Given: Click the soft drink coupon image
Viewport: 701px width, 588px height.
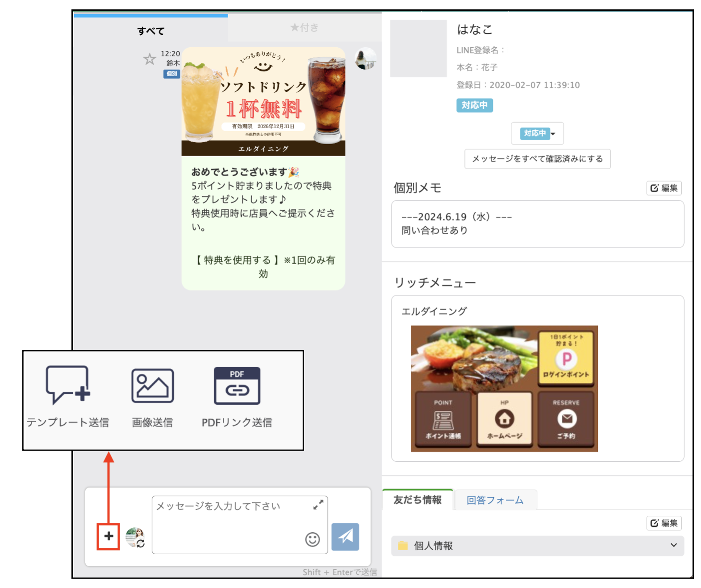Looking at the screenshot, I should click(263, 102).
